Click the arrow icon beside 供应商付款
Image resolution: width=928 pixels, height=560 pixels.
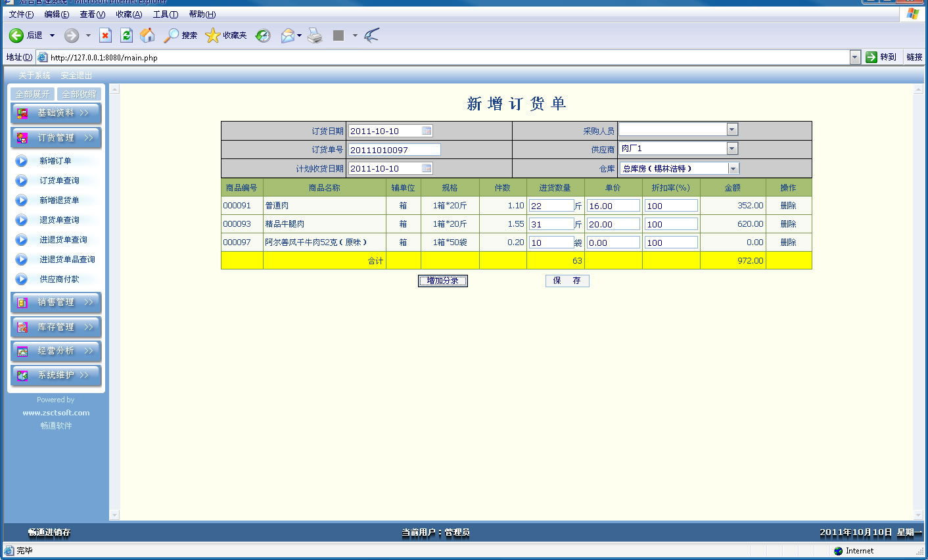22,279
